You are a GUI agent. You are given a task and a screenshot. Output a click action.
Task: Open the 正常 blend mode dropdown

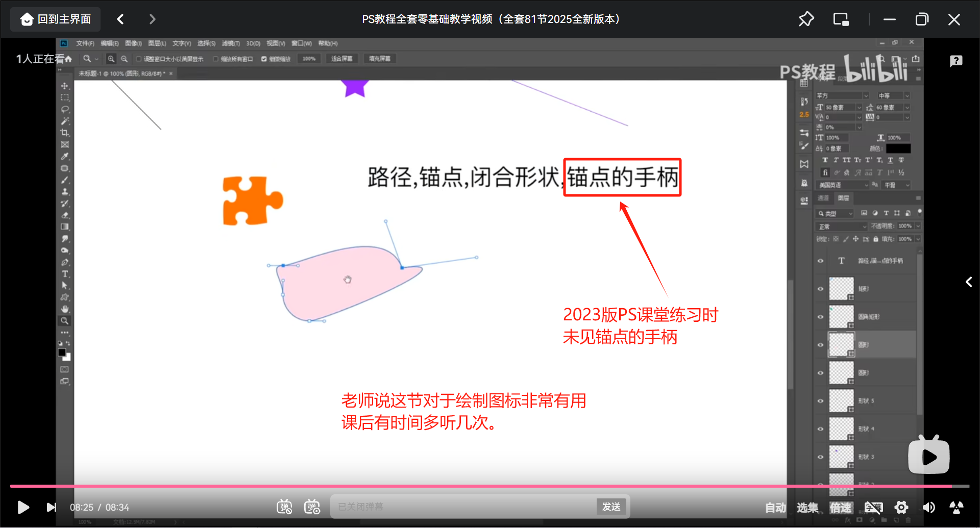(841, 227)
